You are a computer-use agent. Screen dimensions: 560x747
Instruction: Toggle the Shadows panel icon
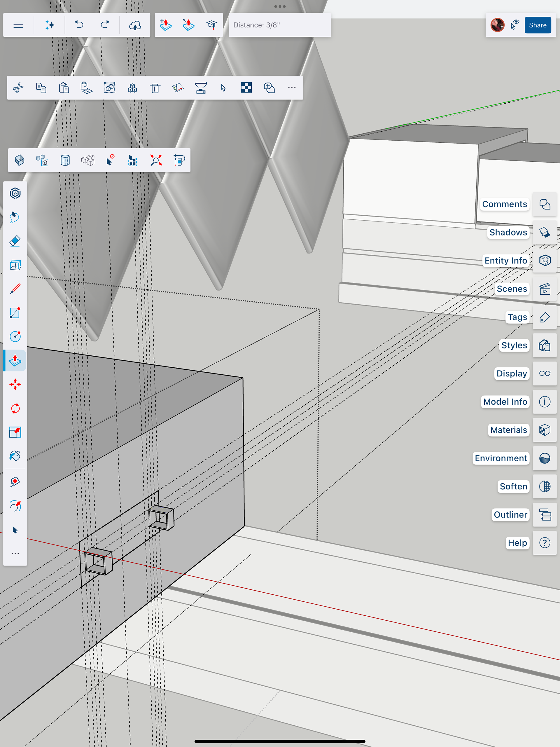click(545, 232)
